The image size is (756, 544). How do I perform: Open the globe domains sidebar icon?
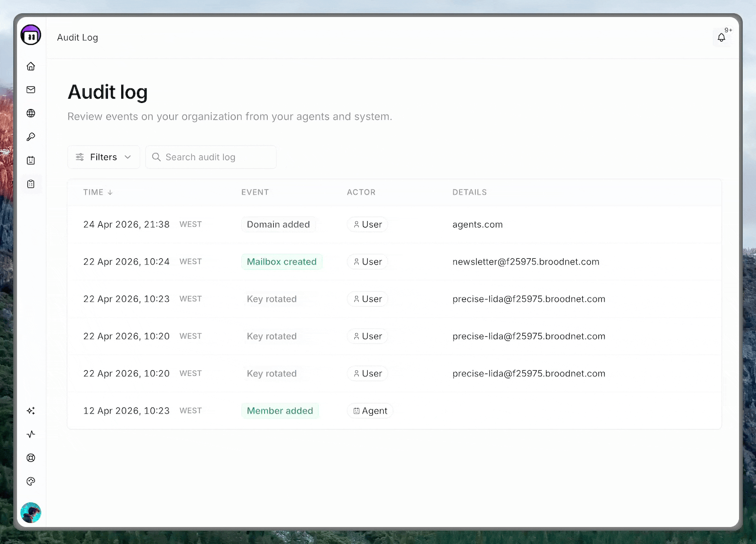pyautogui.click(x=31, y=113)
